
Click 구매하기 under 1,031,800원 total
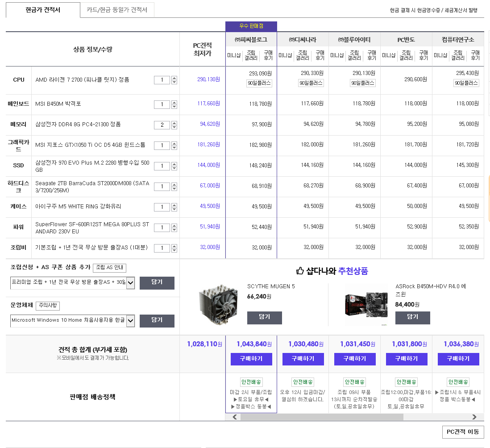coord(407,359)
